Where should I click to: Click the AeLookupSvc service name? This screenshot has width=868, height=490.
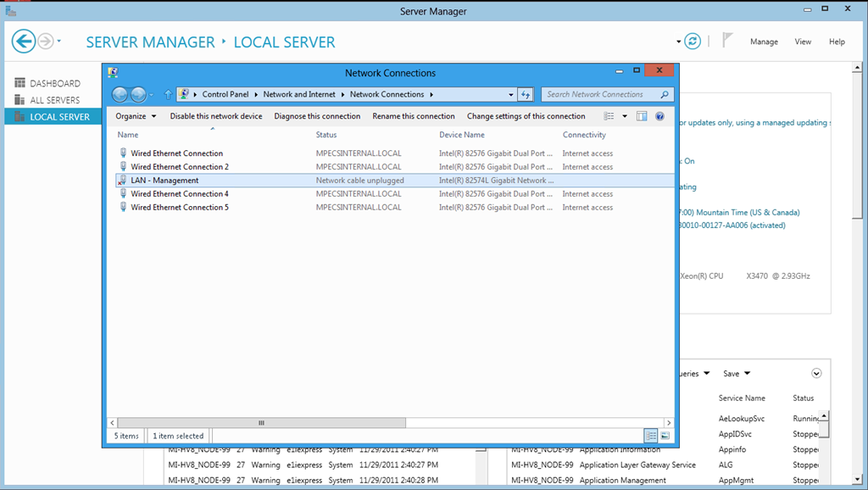[742, 419]
